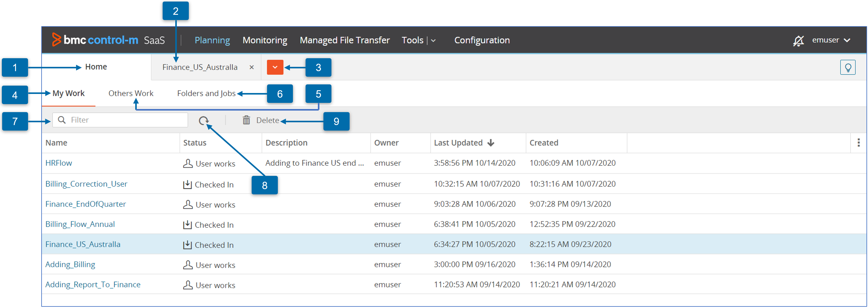Close the Finance_US_Australla tab
The width and height of the screenshot is (868, 308).
click(251, 67)
